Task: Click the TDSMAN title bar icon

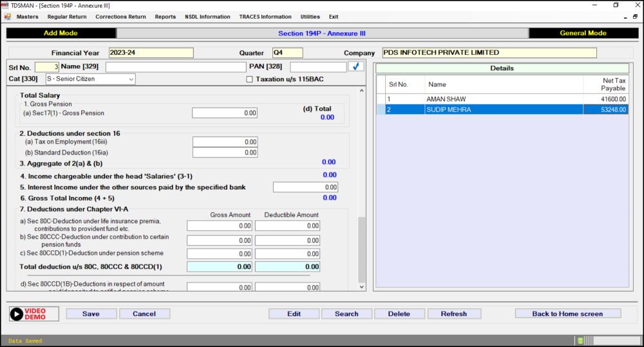Action: (5, 5)
